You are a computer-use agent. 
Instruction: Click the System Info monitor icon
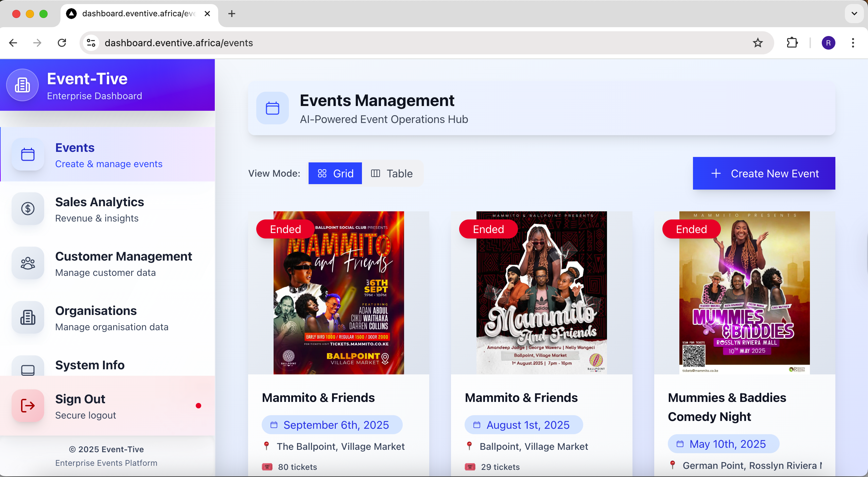(28, 370)
